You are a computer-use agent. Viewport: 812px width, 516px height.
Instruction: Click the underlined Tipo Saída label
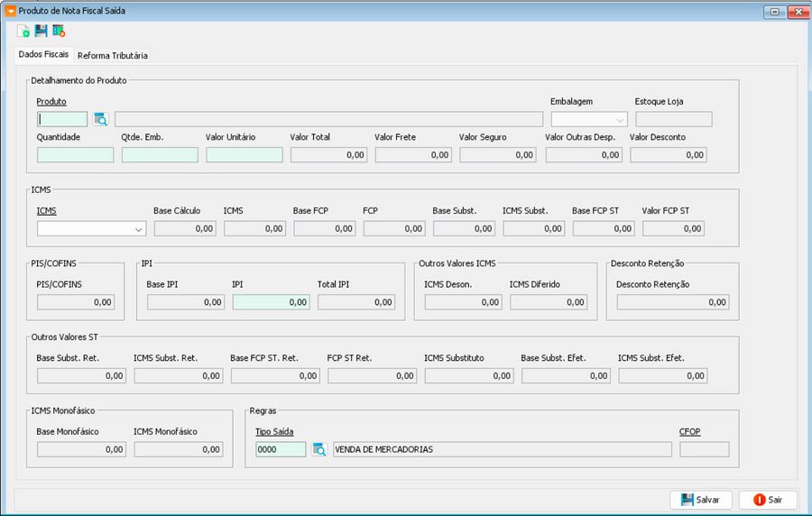pos(274,431)
